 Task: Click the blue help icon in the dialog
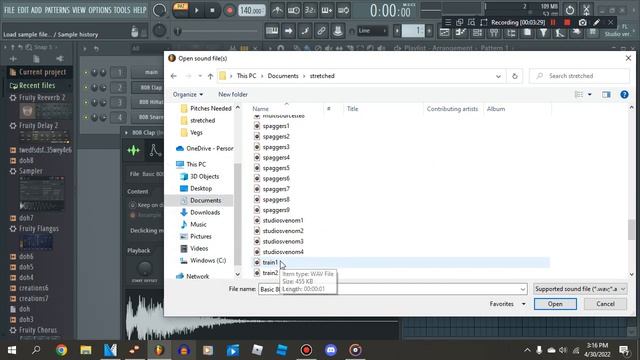coord(624,95)
